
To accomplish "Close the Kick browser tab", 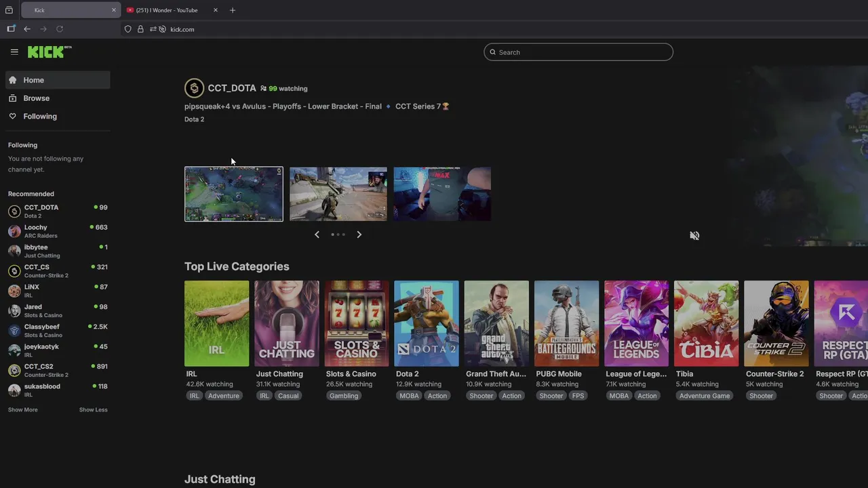I will pos(114,10).
